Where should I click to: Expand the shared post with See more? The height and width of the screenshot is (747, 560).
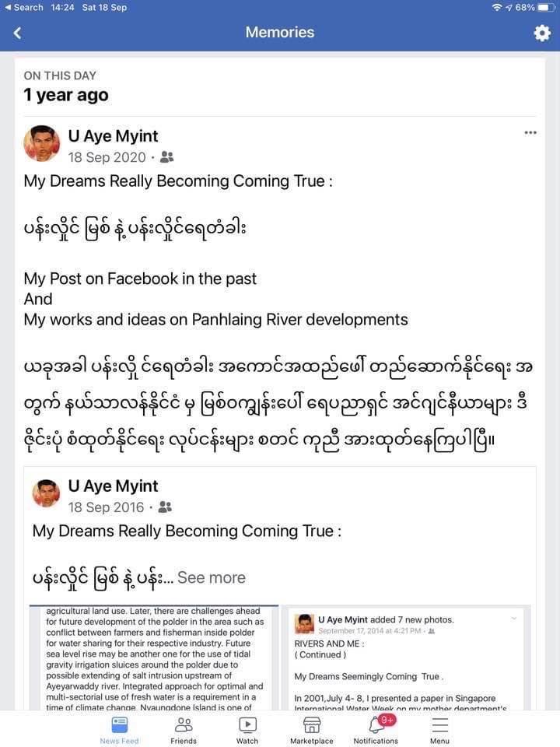[211, 577]
